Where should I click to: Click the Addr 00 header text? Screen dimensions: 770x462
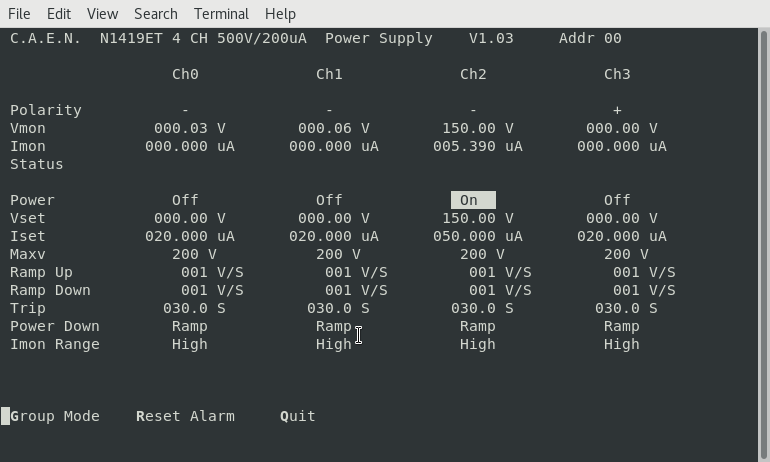(590, 38)
